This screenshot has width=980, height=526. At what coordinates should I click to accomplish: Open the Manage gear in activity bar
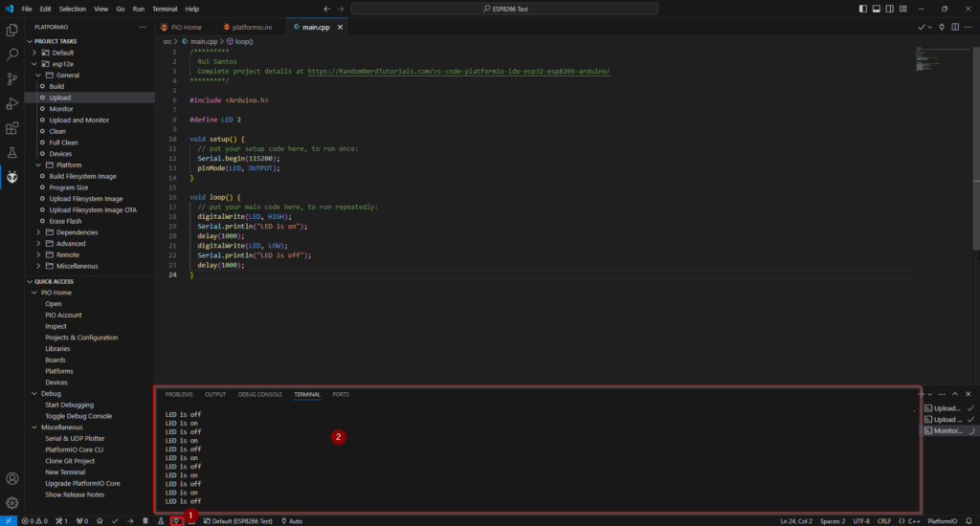click(11, 503)
